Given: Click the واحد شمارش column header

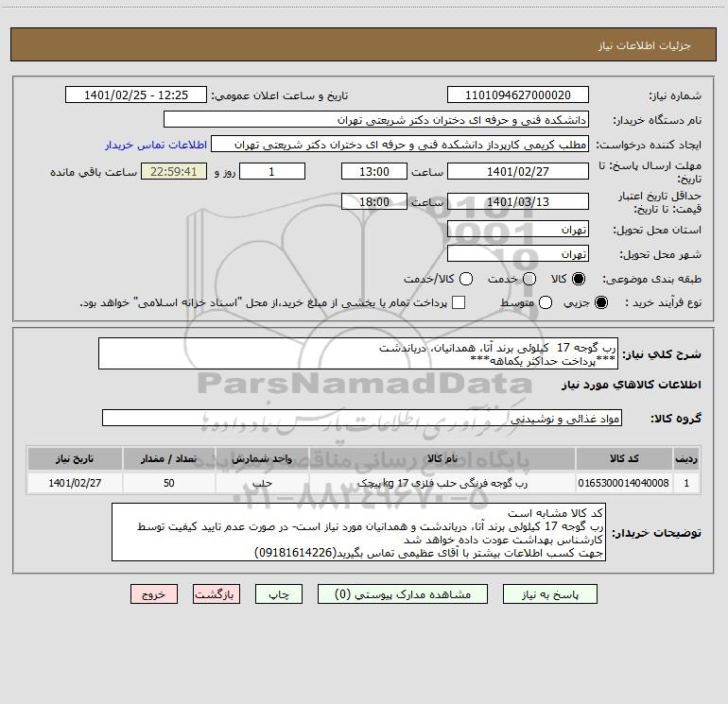Looking at the screenshot, I should click(262, 458).
